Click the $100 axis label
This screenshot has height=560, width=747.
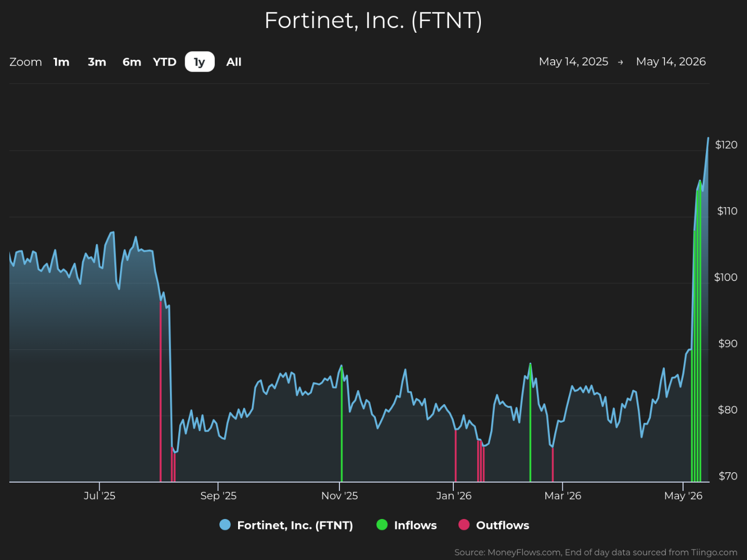726,277
